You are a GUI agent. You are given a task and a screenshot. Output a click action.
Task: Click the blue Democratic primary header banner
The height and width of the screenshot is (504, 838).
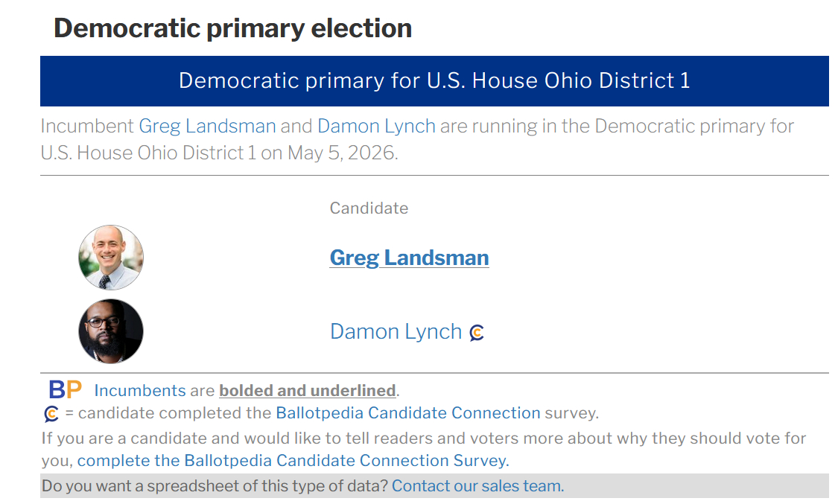(434, 80)
